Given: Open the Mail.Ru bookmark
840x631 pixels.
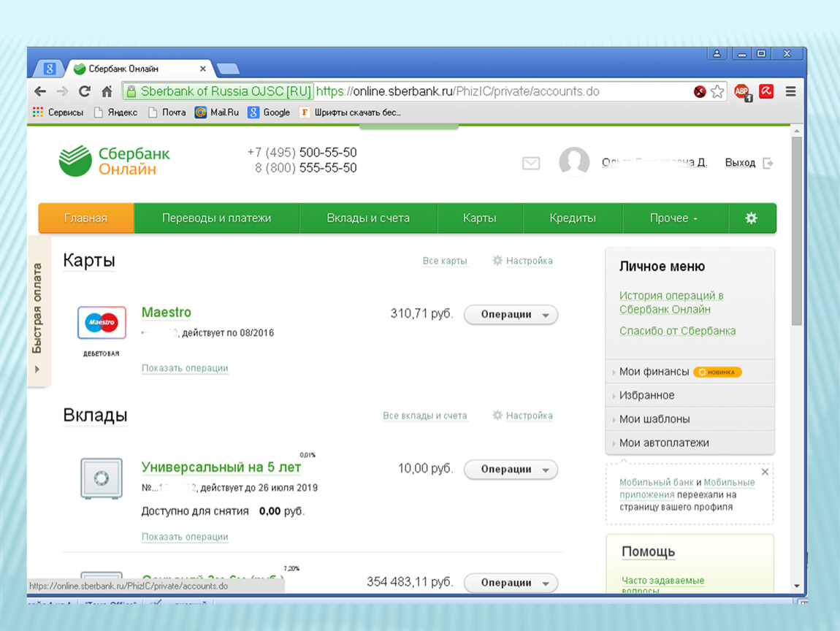Looking at the screenshot, I should [x=217, y=112].
